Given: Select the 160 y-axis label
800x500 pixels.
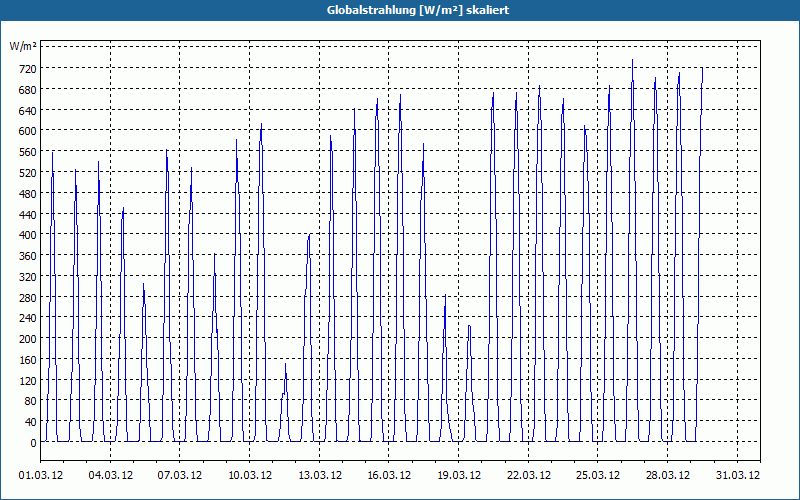Looking at the screenshot, I should point(27,360).
